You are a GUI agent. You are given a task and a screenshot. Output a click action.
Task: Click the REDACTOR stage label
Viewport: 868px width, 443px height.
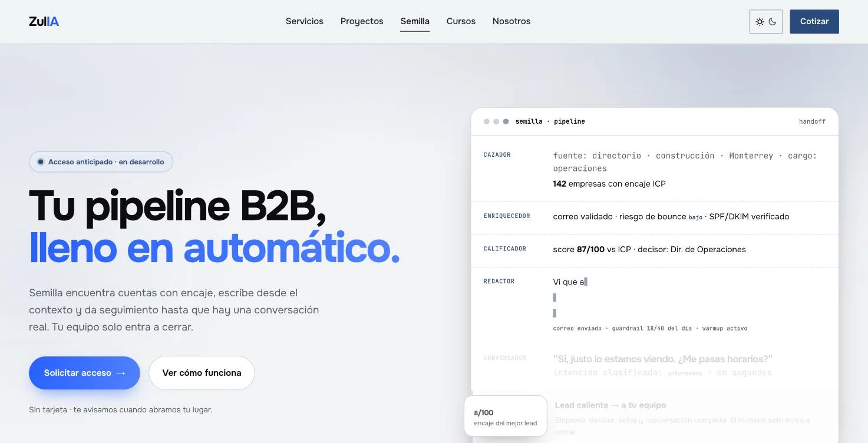pos(499,282)
